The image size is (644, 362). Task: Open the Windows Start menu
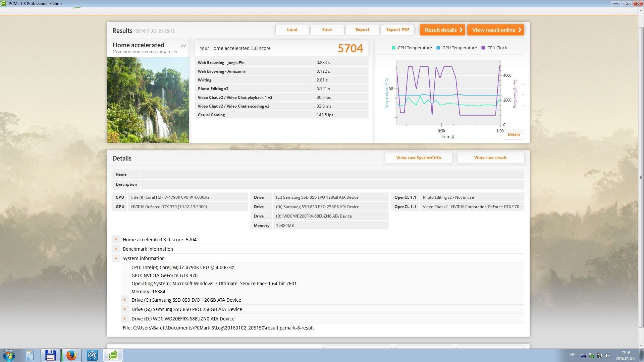pos(9,355)
